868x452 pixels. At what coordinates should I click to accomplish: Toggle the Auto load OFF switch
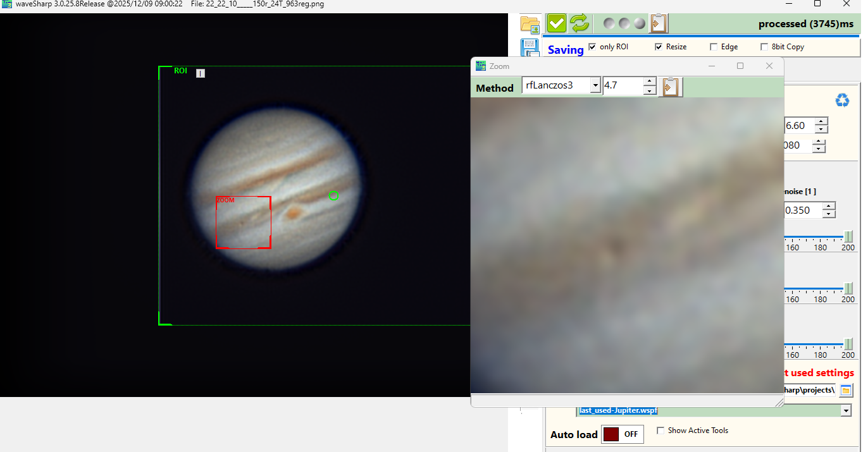623,434
